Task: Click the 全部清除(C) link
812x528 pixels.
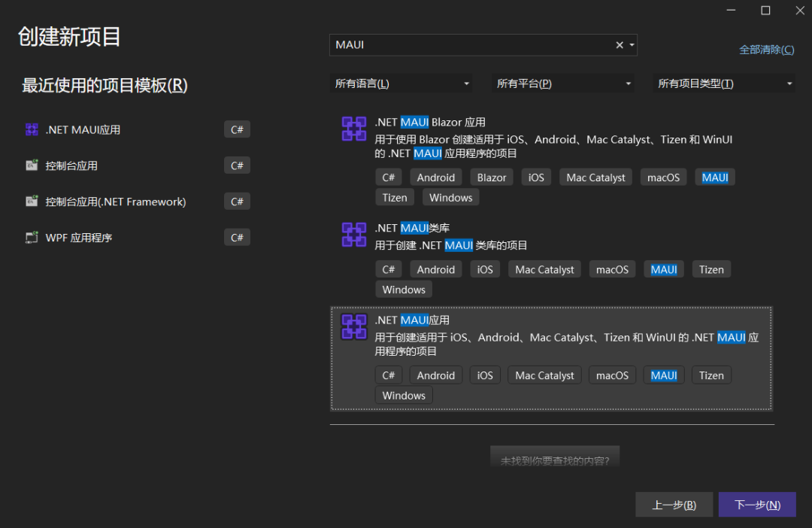Action: point(766,50)
